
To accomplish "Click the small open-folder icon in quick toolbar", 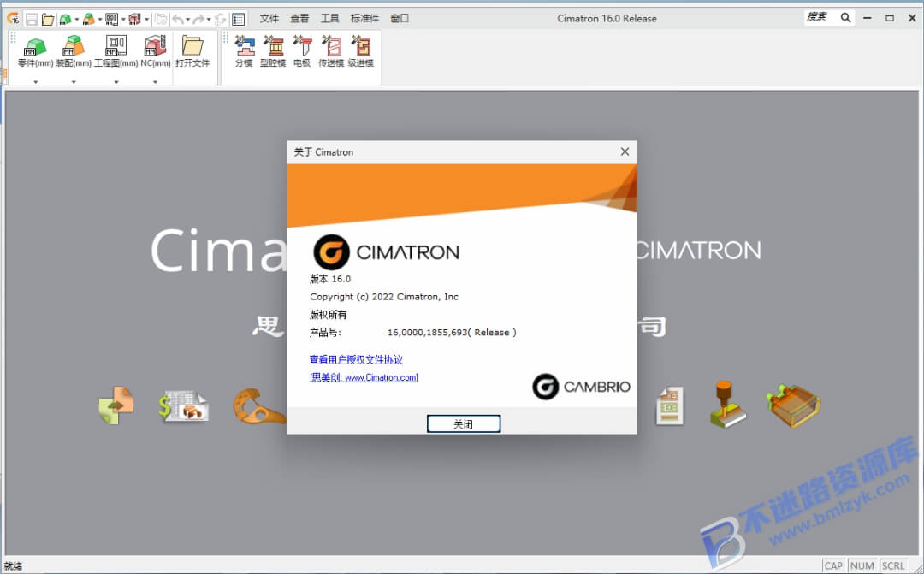I will [x=48, y=20].
